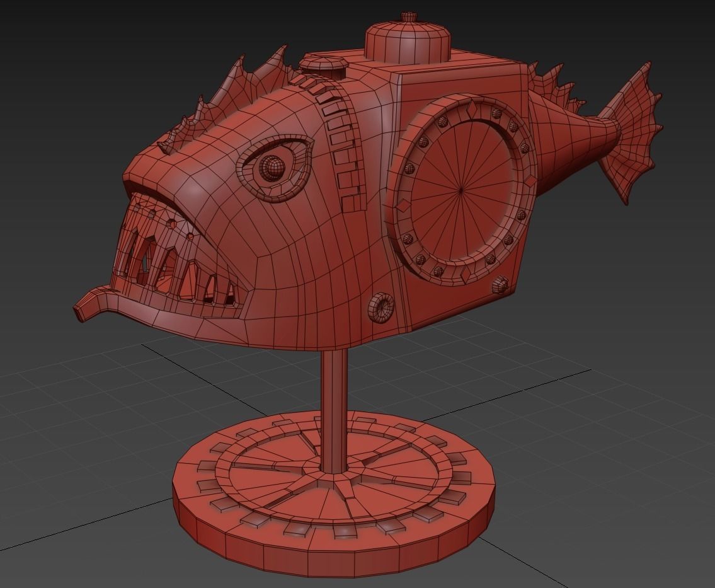This screenshot has width=715, height=588.
Task: Select the fish's eyeball in the viewport
Action: [273, 167]
